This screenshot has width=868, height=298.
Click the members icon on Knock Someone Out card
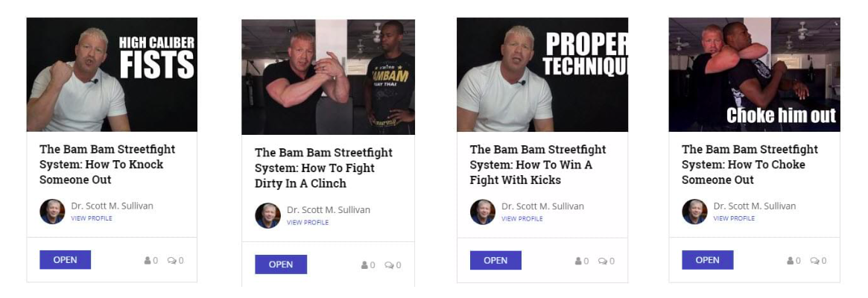[148, 261]
